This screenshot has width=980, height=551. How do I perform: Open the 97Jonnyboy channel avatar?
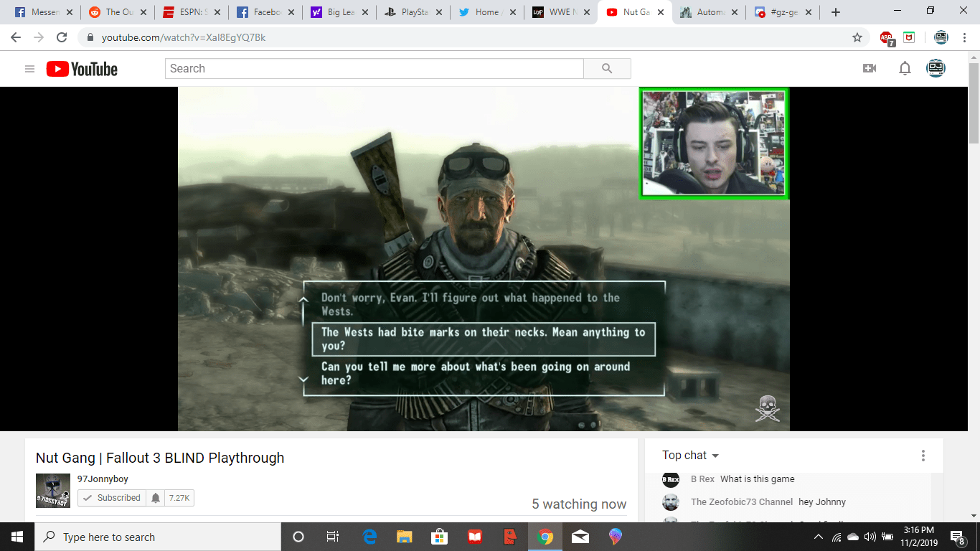(x=53, y=491)
